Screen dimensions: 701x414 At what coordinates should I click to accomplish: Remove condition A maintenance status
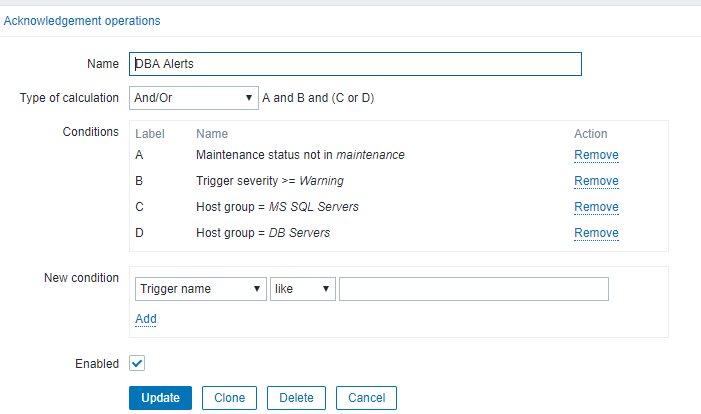(596, 155)
